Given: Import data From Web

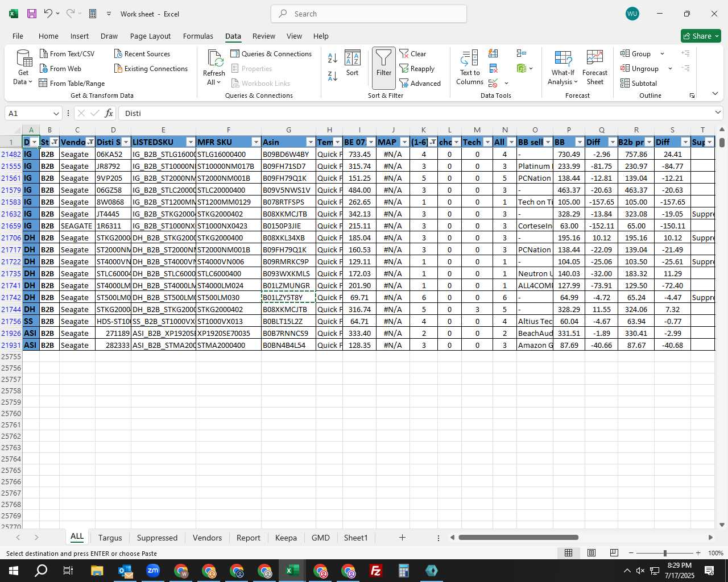Looking at the screenshot, I should pos(60,68).
